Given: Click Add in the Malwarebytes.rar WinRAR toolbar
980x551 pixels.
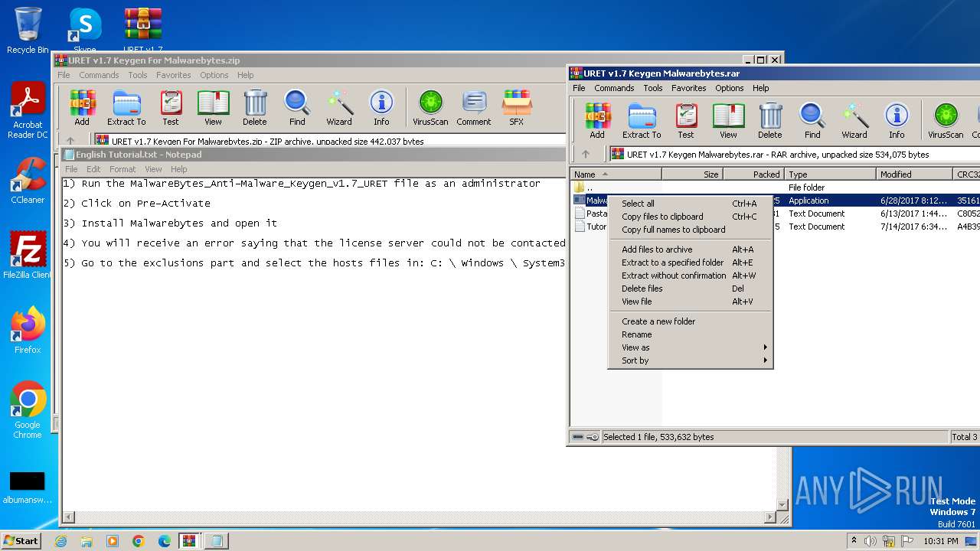Looking at the screenshot, I should coord(598,120).
